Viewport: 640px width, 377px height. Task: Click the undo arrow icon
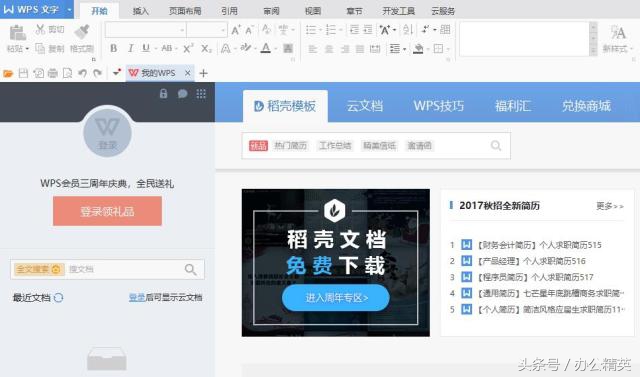82,73
